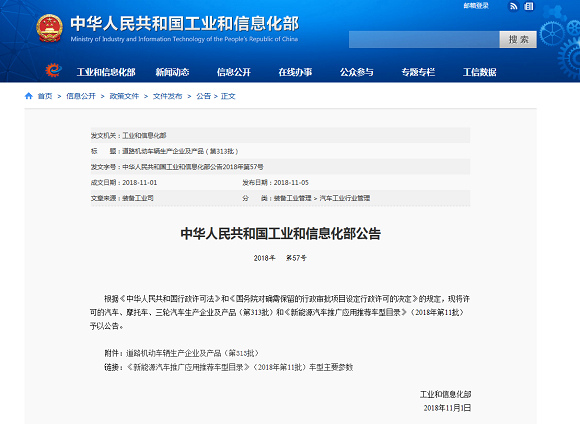The image size is (580, 424).
Task: Go to 首页 in breadcrumb
Action: pos(45,96)
